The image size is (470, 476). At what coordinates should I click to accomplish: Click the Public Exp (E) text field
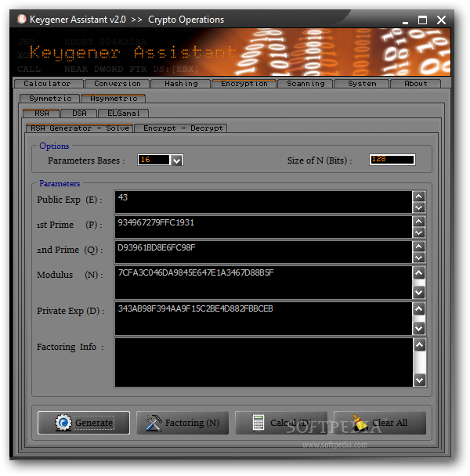pyautogui.click(x=263, y=202)
